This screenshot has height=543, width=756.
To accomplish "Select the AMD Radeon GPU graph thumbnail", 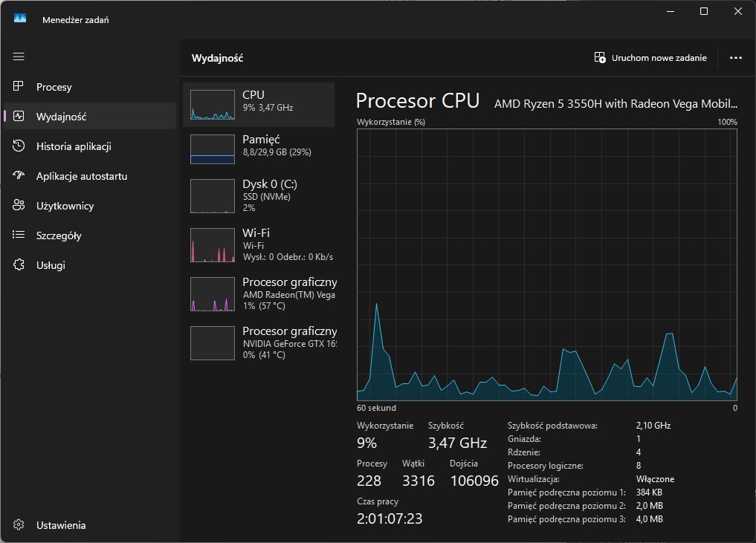I will coord(213,294).
